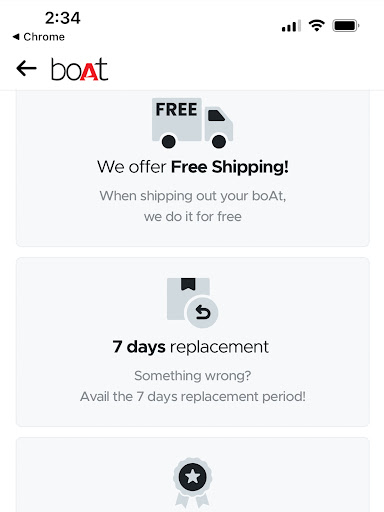This screenshot has width=384, height=512.
Task: Tap the cellular signal bars icon
Action: tap(291, 26)
